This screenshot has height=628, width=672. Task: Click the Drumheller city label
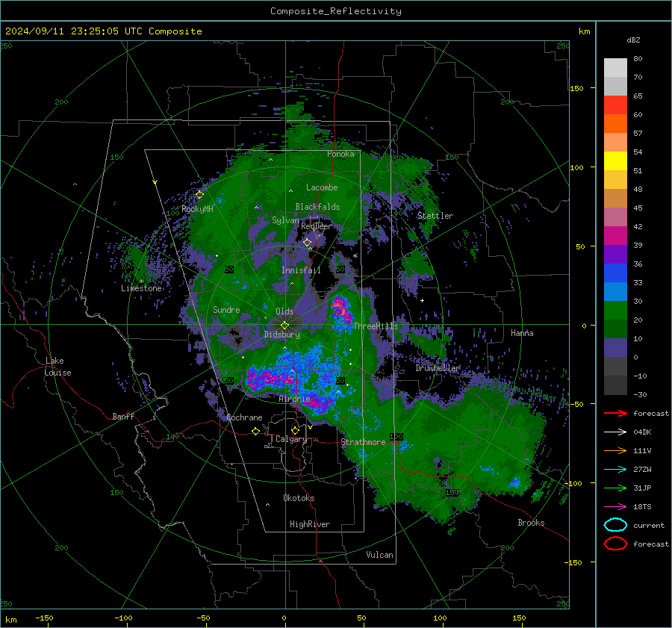pos(437,368)
